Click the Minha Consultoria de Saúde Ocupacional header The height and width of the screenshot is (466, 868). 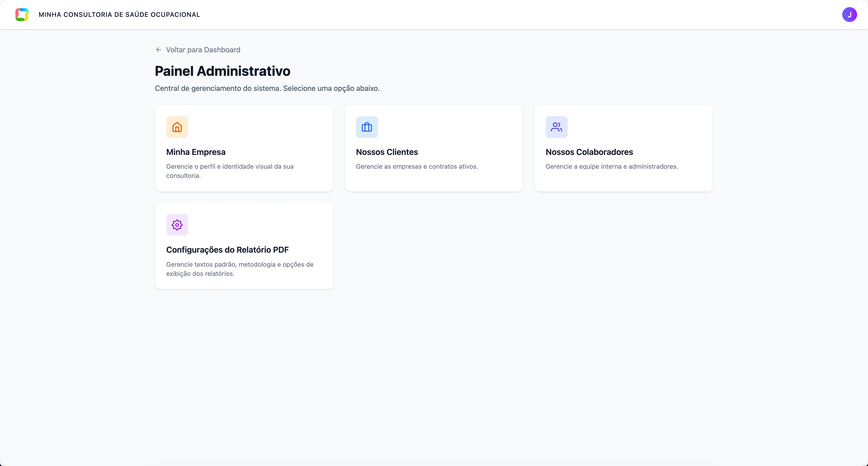pyautogui.click(x=119, y=15)
